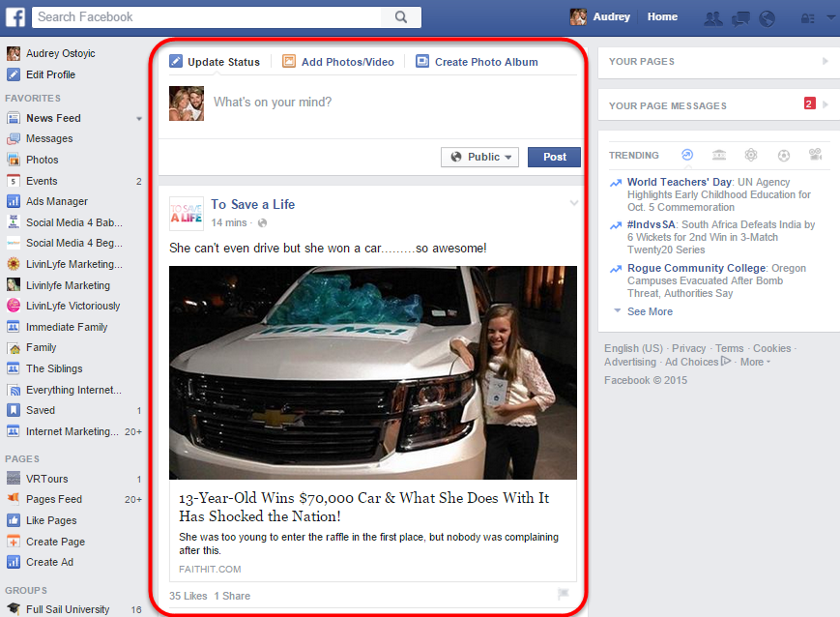
Task: Open the Immediate Family list
Action: tap(67, 327)
